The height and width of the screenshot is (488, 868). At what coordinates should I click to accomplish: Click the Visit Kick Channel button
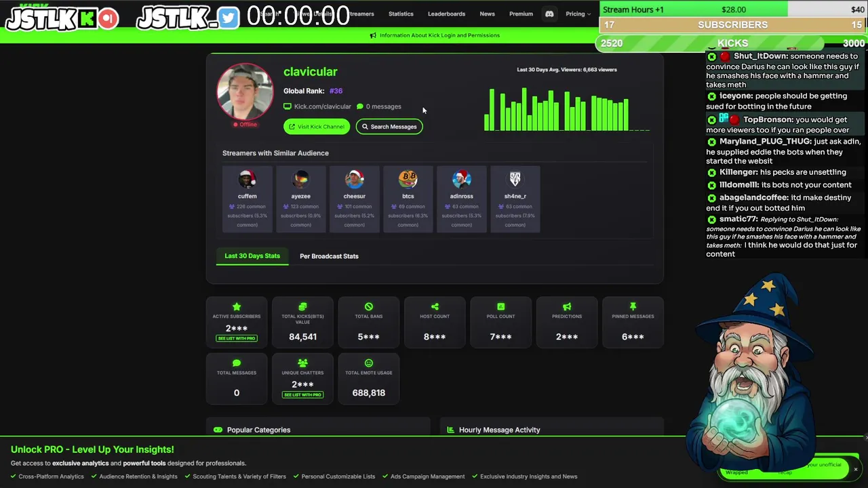coord(317,127)
